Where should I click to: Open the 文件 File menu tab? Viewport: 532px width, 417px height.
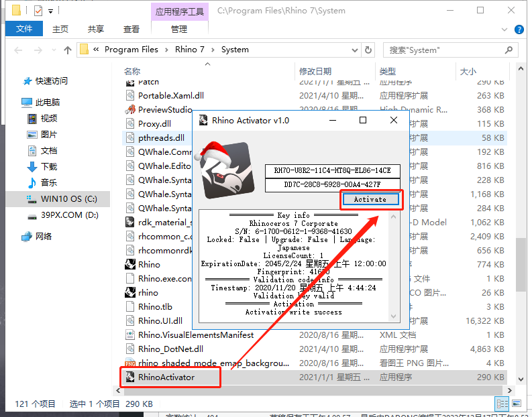point(24,29)
